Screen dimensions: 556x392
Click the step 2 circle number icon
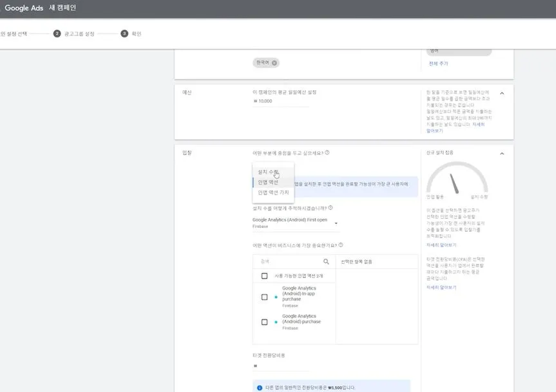point(57,33)
